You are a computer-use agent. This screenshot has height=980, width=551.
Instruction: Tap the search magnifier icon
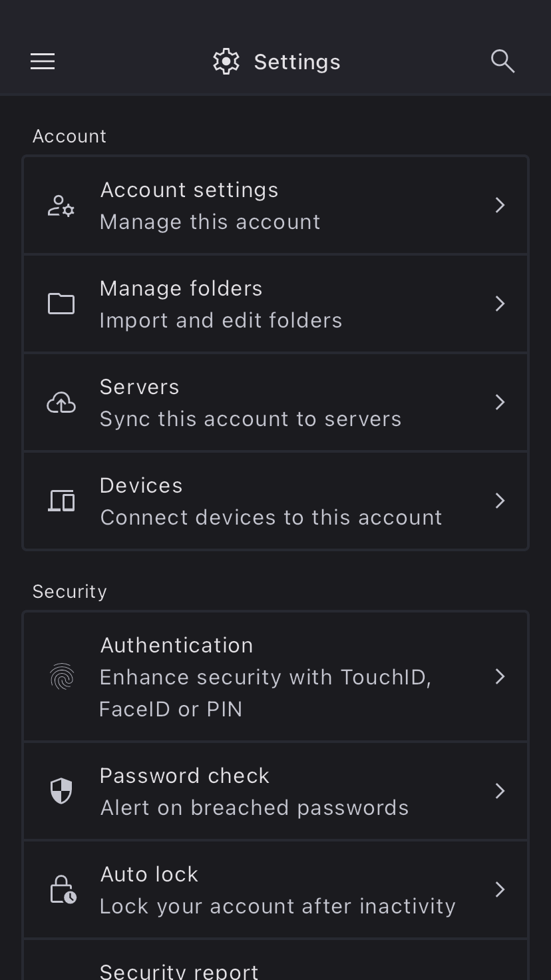502,61
